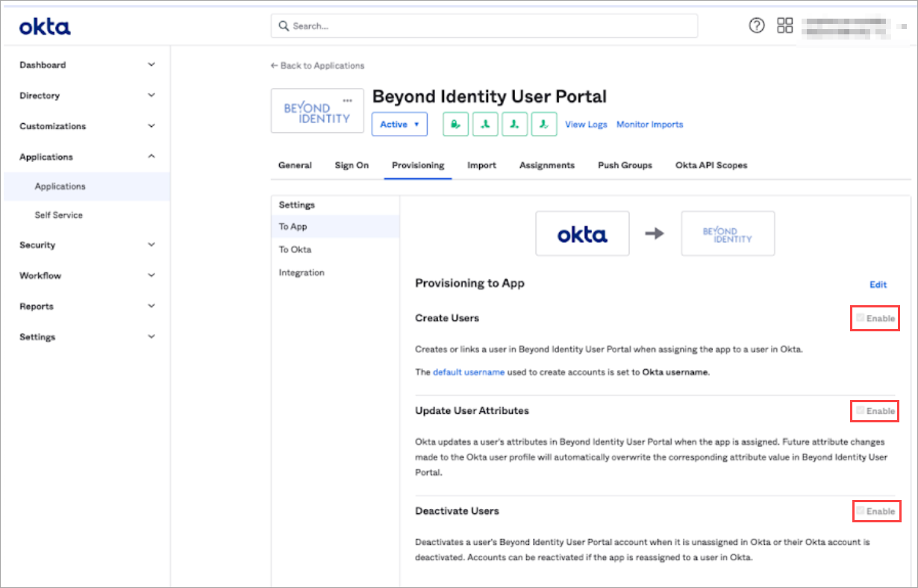The image size is (918, 588).
Task: Click the second green user provisioning icon
Action: pos(485,125)
